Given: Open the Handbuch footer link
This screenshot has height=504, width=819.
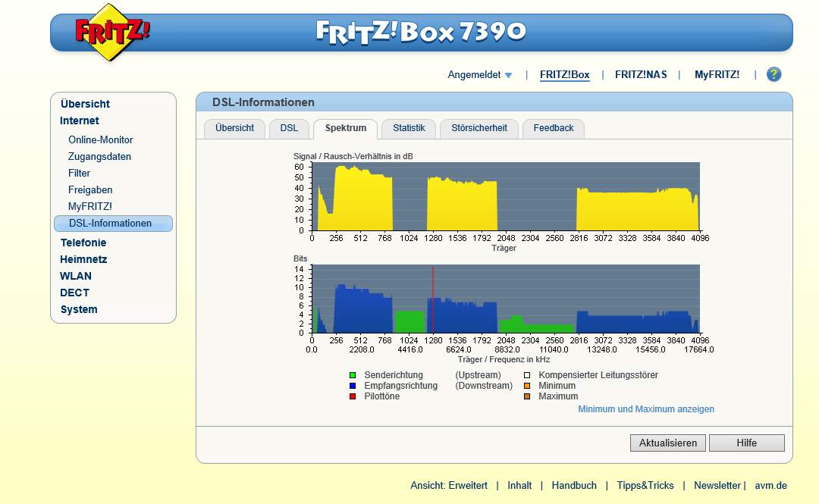Looking at the screenshot, I should [574, 485].
